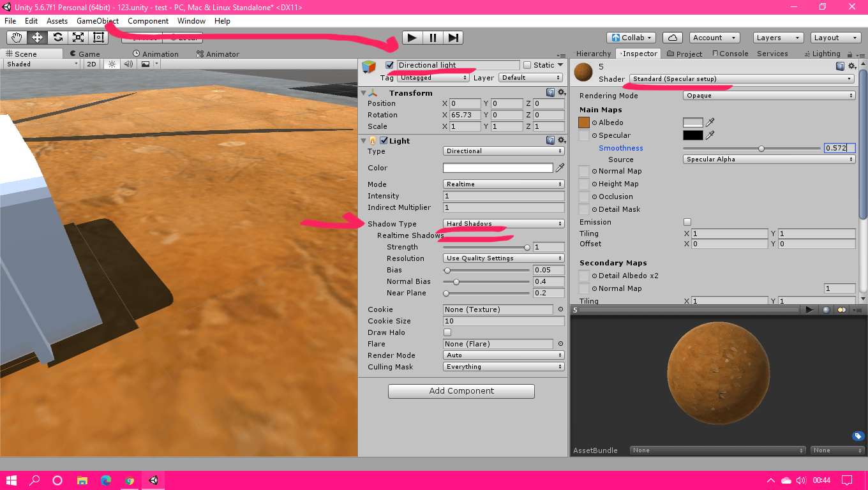Select the Move tool

pos(36,37)
